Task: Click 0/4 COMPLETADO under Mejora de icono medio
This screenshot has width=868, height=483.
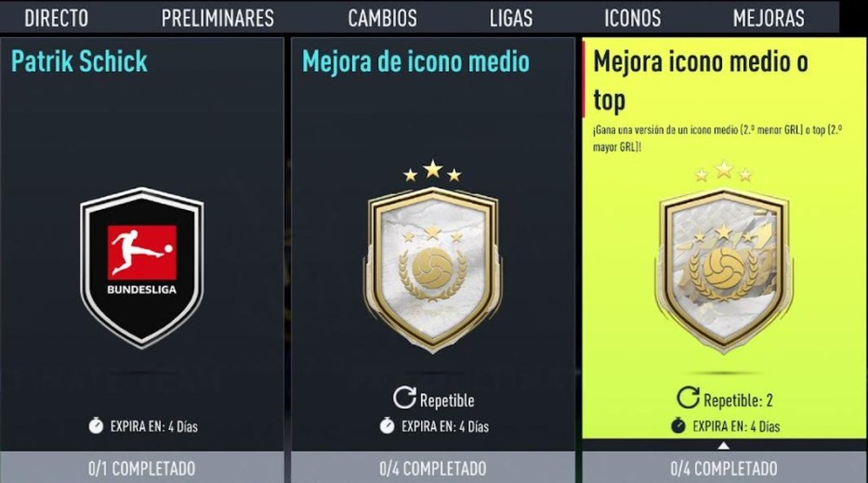Action: point(433,468)
